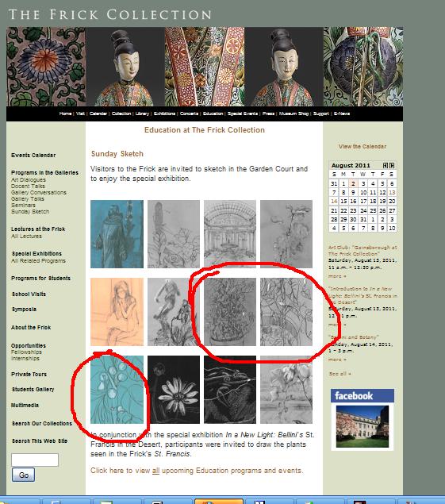
Task: Open Gallery Talks sidebar link
Action: (x=28, y=199)
